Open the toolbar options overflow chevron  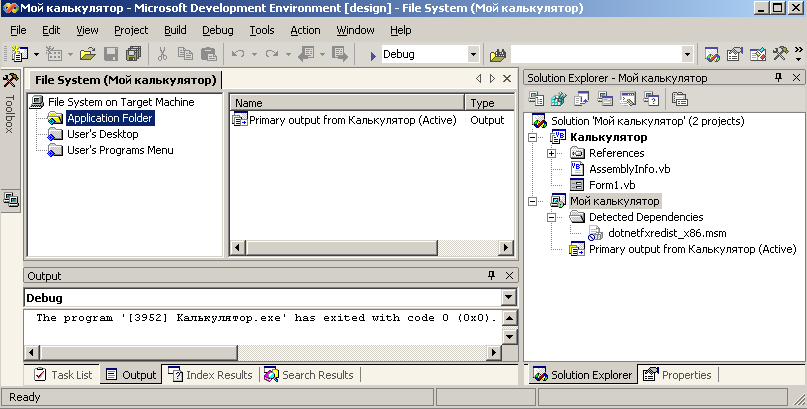click(x=799, y=54)
